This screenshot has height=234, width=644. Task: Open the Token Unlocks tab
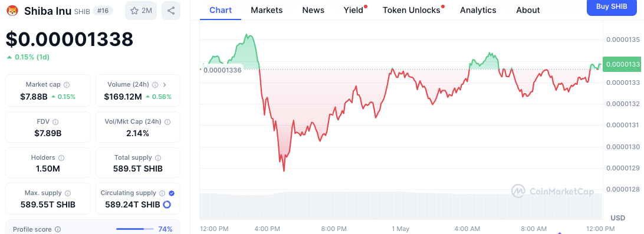(x=411, y=10)
